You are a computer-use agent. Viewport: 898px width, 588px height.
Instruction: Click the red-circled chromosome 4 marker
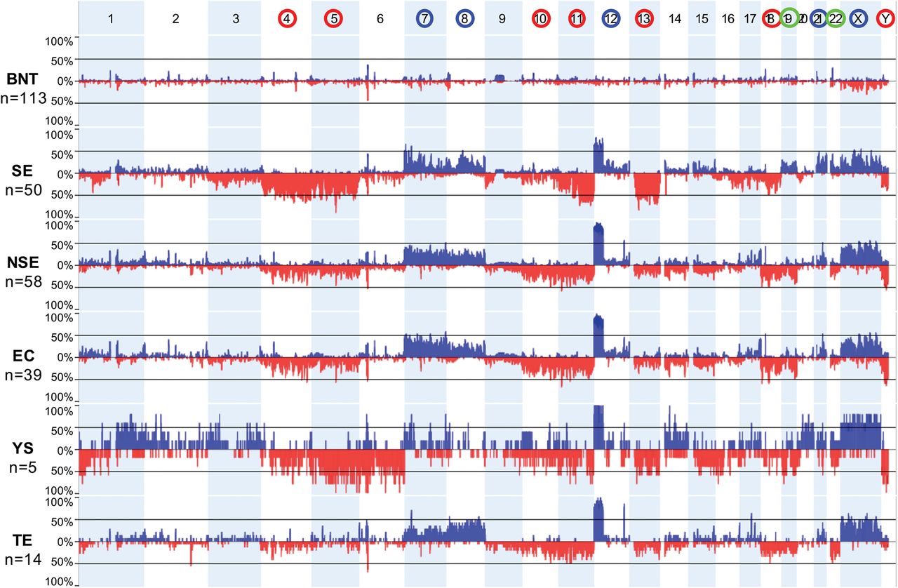pos(287,20)
